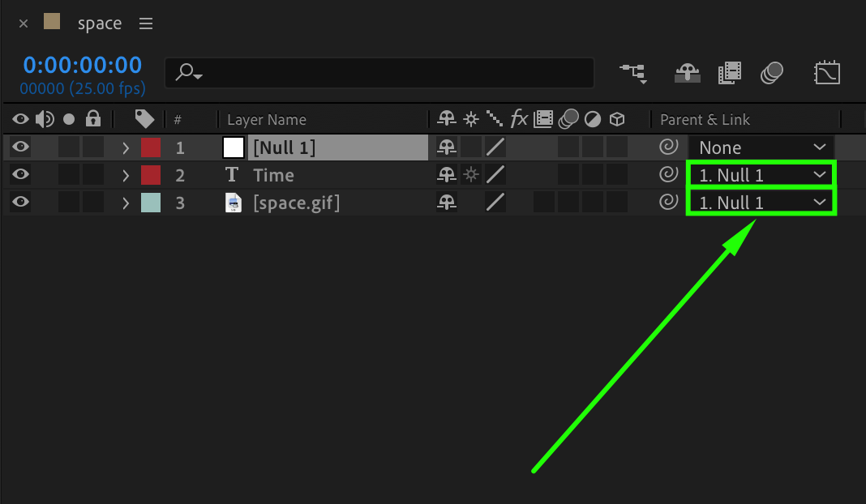Click pick whip for space.gif layer
Screen dimensions: 866x504
click(x=668, y=203)
